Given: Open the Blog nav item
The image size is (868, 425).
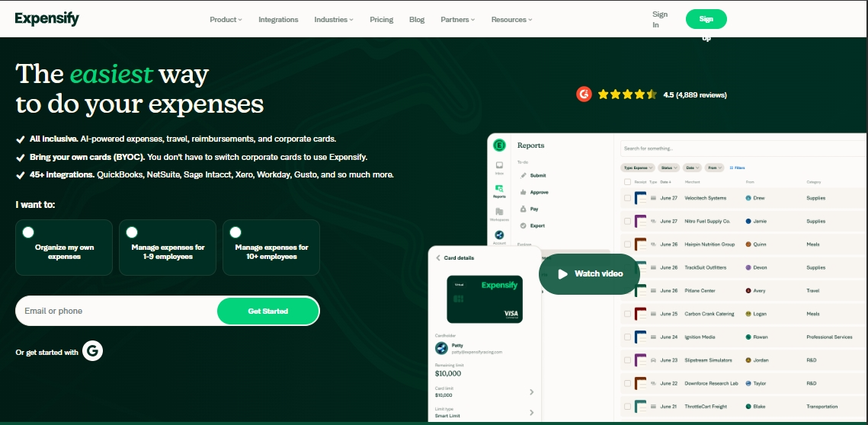Looking at the screenshot, I should [417, 19].
